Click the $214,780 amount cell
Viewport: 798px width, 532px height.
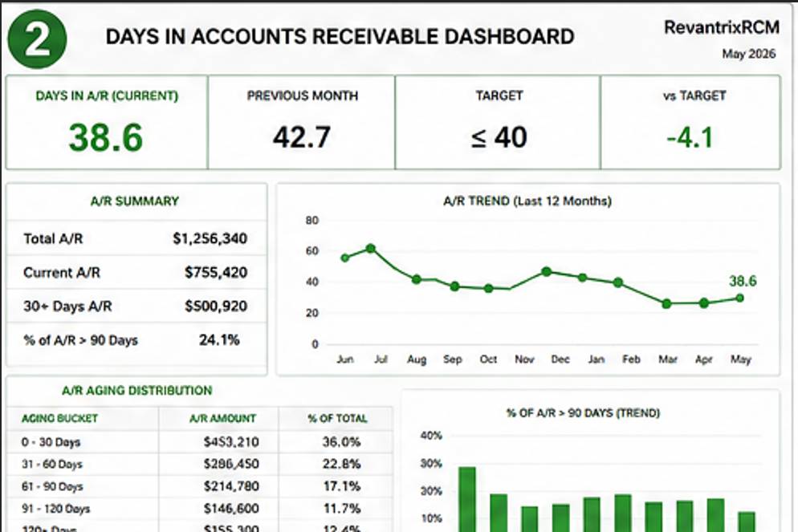231,486
